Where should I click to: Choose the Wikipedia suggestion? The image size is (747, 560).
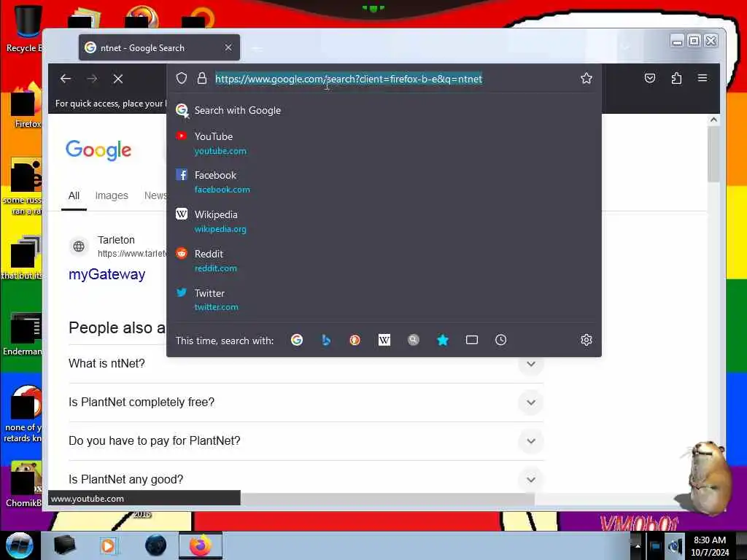[384, 222]
